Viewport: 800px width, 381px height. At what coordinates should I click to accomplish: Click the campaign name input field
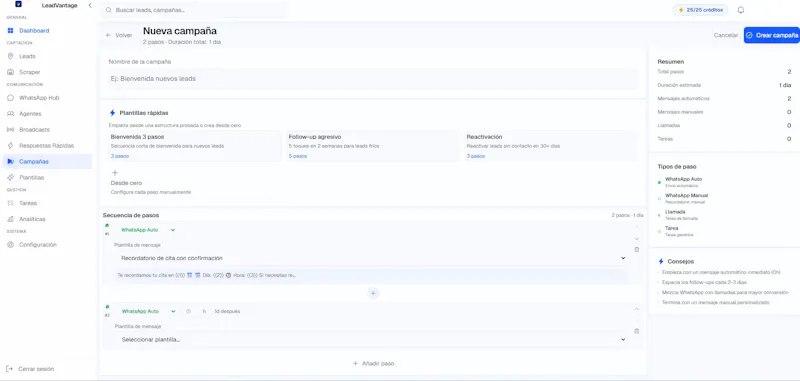coord(373,79)
